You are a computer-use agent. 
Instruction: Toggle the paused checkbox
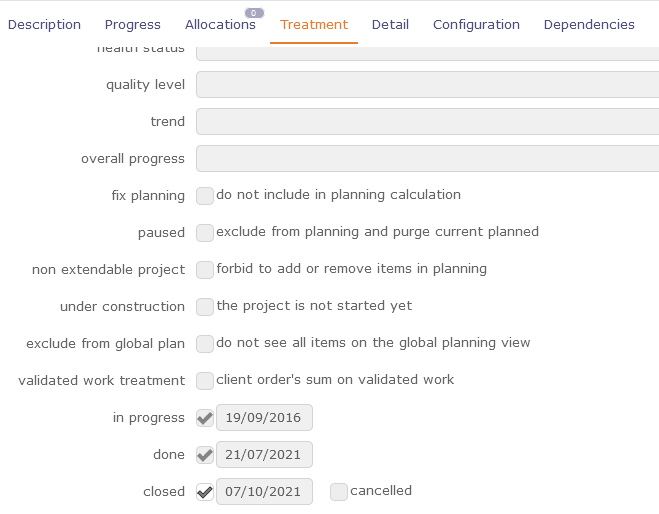[x=205, y=233]
